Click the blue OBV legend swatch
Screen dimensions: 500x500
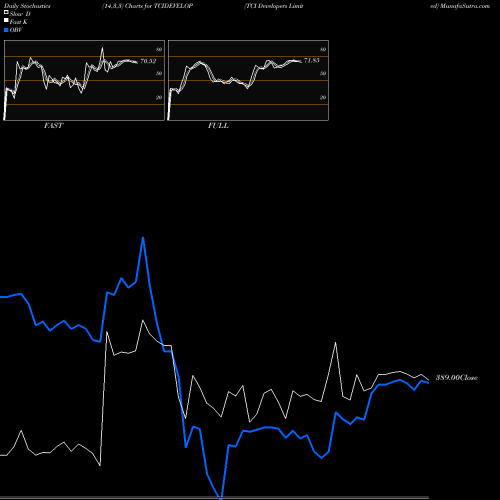[x=6, y=30]
